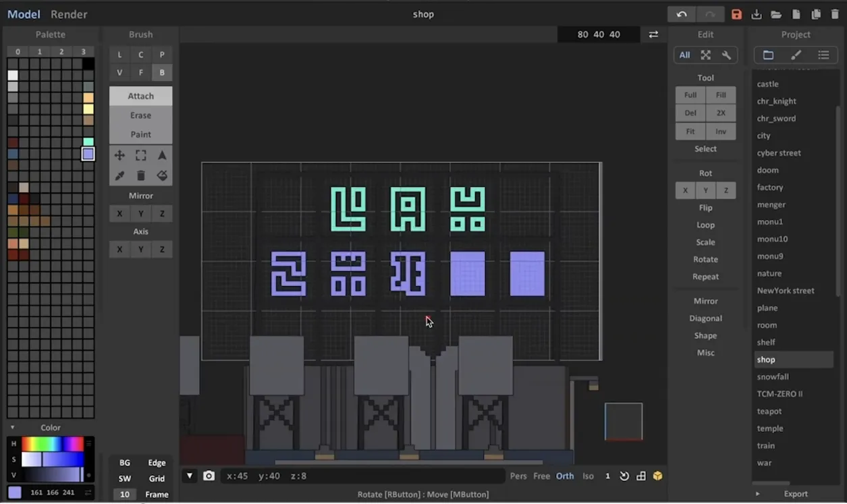Save the project with the red disk icon
This screenshot has height=504, width=847.
(x=736, y=14)
